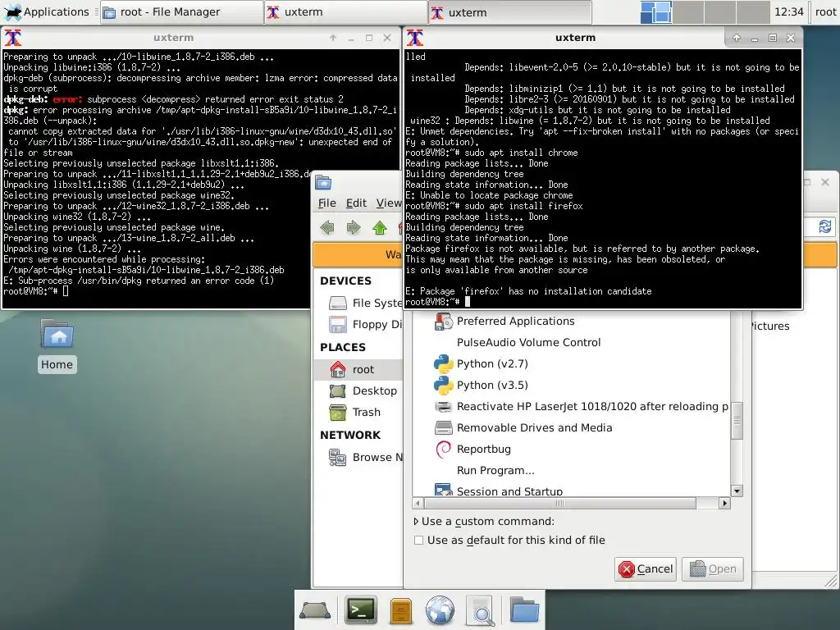Open the View menu in the File Manager
The height and width of the screenshot is (630, 840).
tap(388, 203)
